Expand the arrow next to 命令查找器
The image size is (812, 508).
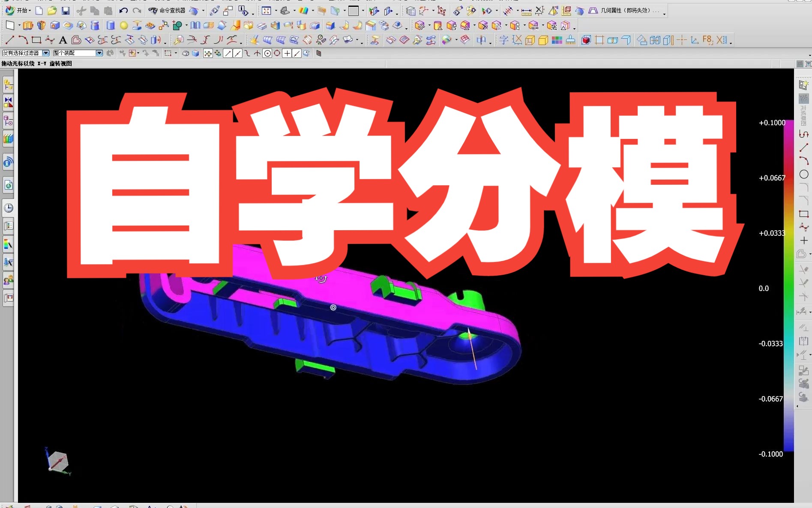pos(204,10)
